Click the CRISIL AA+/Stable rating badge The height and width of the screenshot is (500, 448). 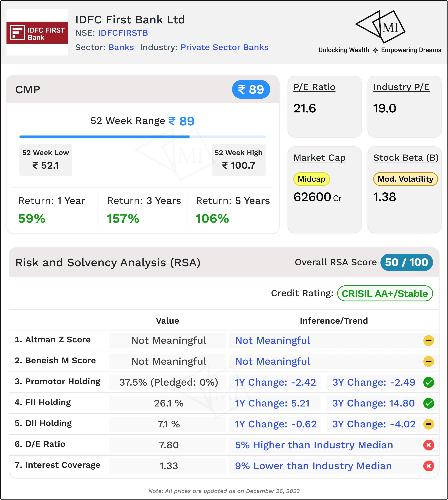click(x=385, y=294)
